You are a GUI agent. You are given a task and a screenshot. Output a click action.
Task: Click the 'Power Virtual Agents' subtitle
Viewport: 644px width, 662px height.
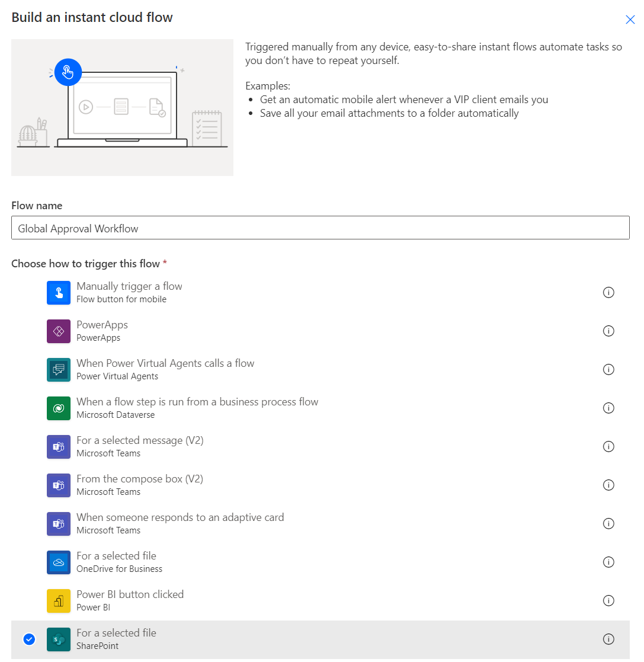(x=117, y=376)
